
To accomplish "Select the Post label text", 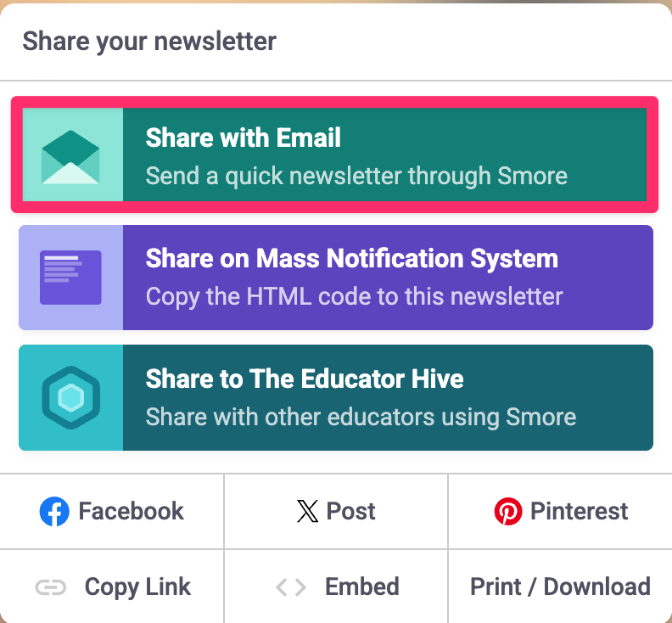I will point(350,511).
